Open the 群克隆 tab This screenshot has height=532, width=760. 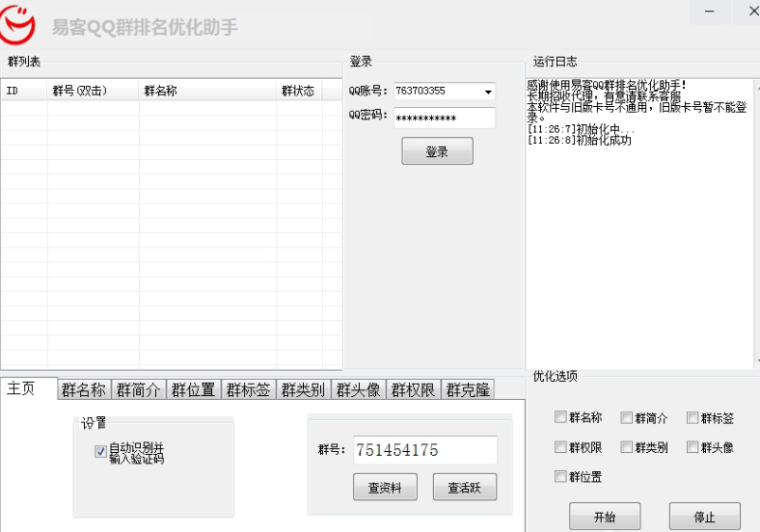tap(468, 389)
